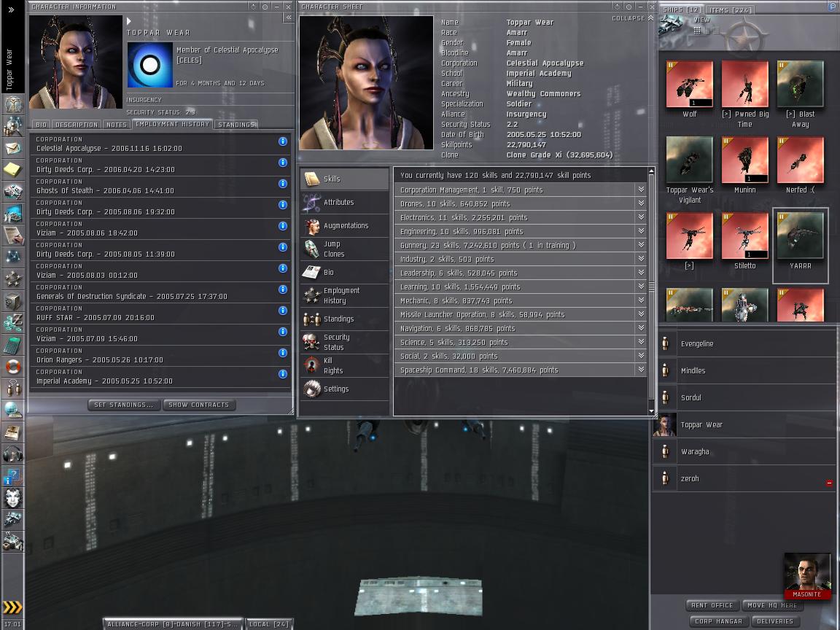The height and width of the screenshot is (630, 840).
Task: Expand Learning skill group
Action: (641, 287)
